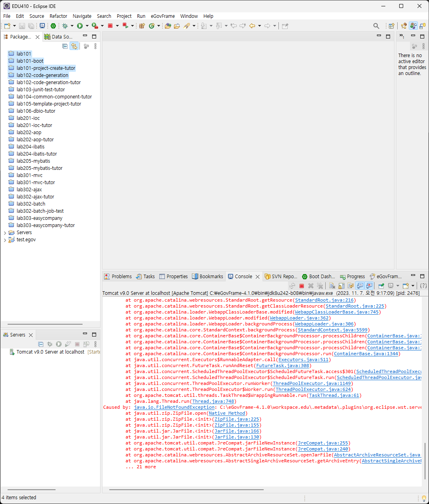Open the Navigate menu
Screen dimensions: 429x504
coord(82,16)
